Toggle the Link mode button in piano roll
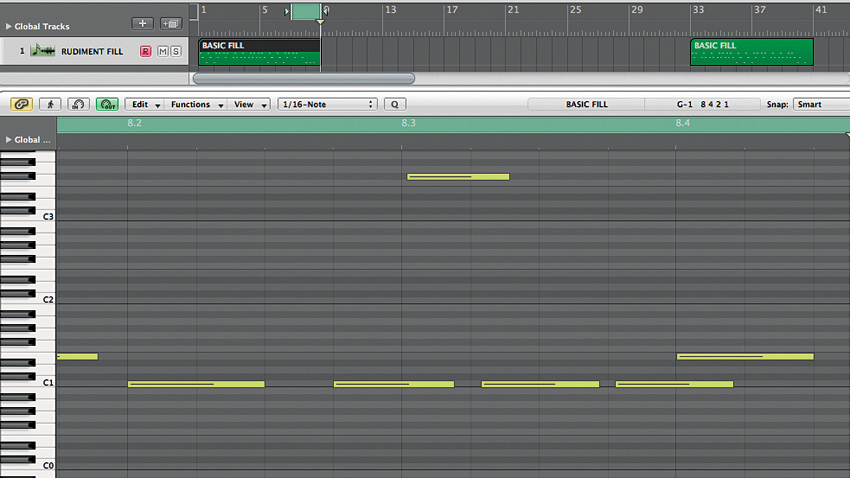The image size is (850, 478). [21, 104]
